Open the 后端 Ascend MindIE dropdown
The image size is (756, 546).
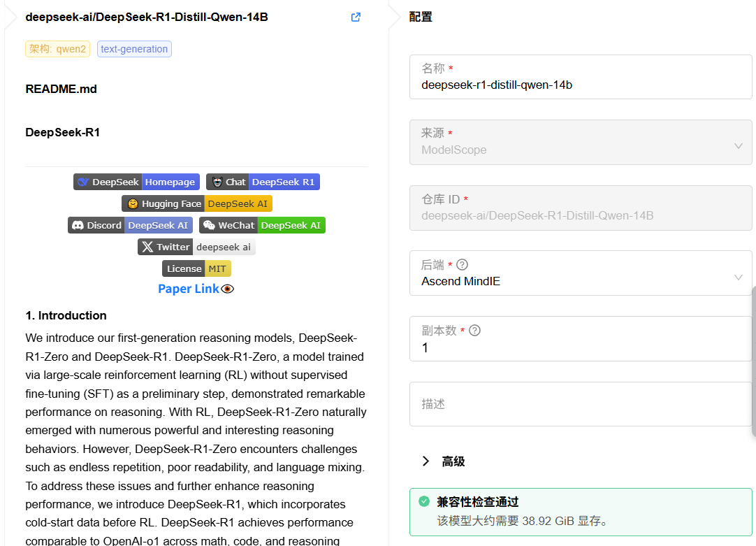tap(581, 273)
